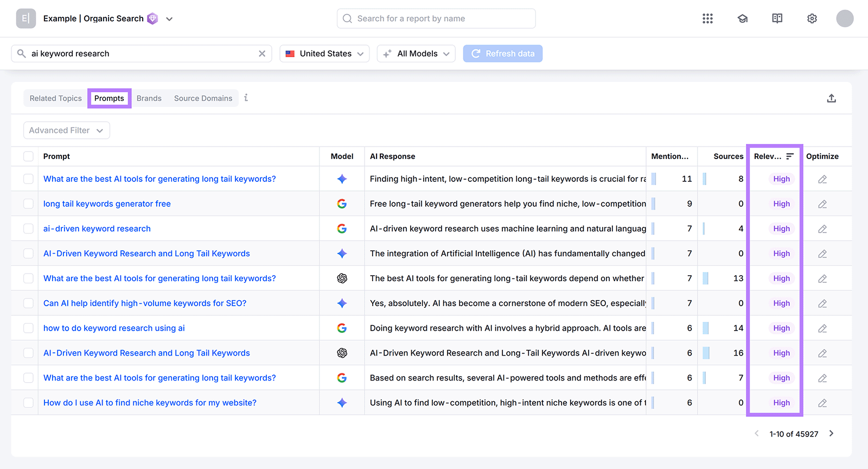Click the premium gem badge next to Organic Search

point(152,18)
